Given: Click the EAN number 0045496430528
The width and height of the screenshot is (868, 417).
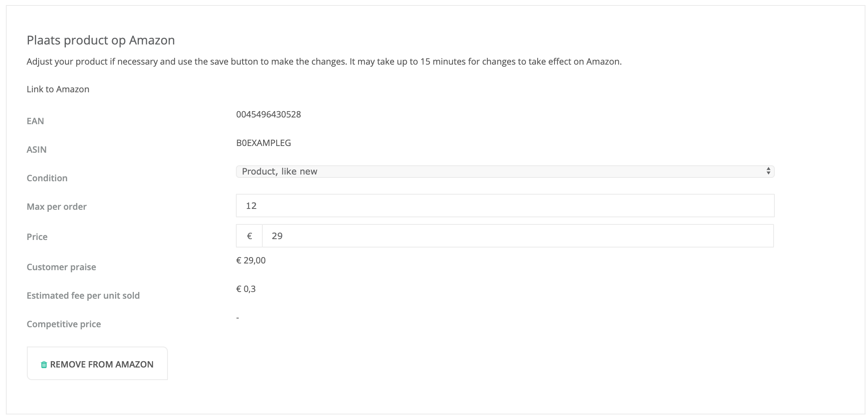Looking at the screenshot, I should [269, 115].
